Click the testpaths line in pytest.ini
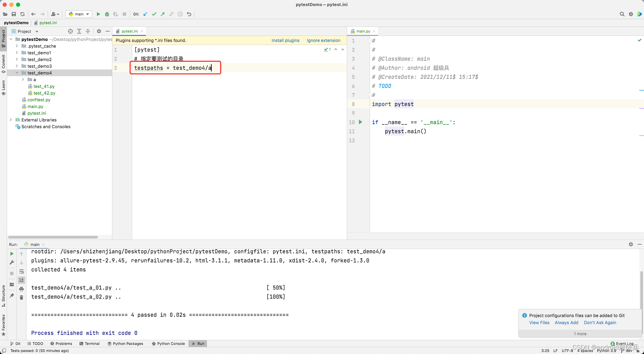The width and height of the screenshot is (644, 354). [x=173, y=68]
